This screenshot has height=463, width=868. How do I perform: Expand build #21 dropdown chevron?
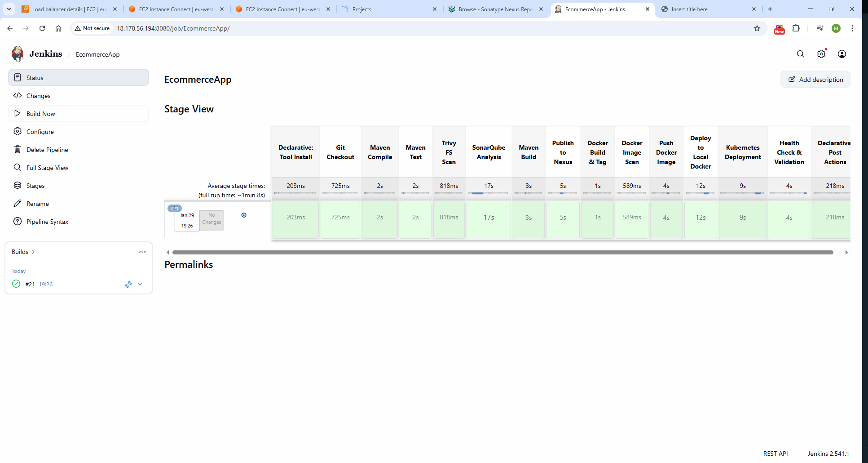coord(140,284)
